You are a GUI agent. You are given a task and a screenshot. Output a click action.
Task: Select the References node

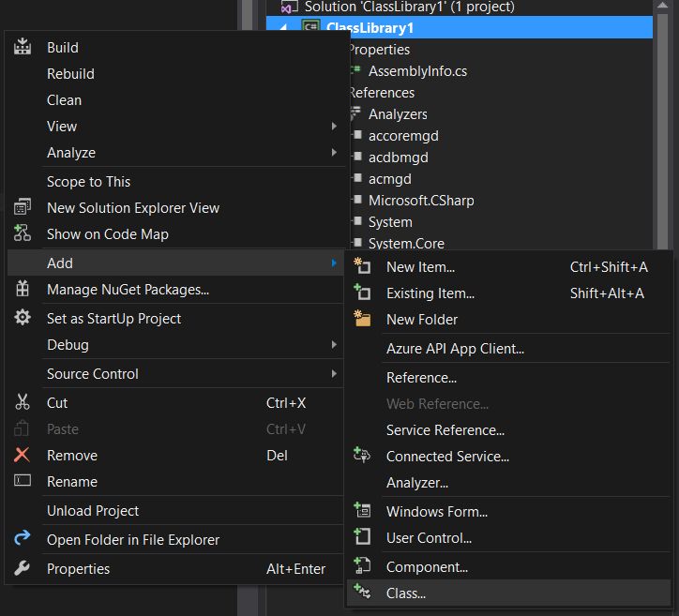pyautogui.click(x=382, y=93)
